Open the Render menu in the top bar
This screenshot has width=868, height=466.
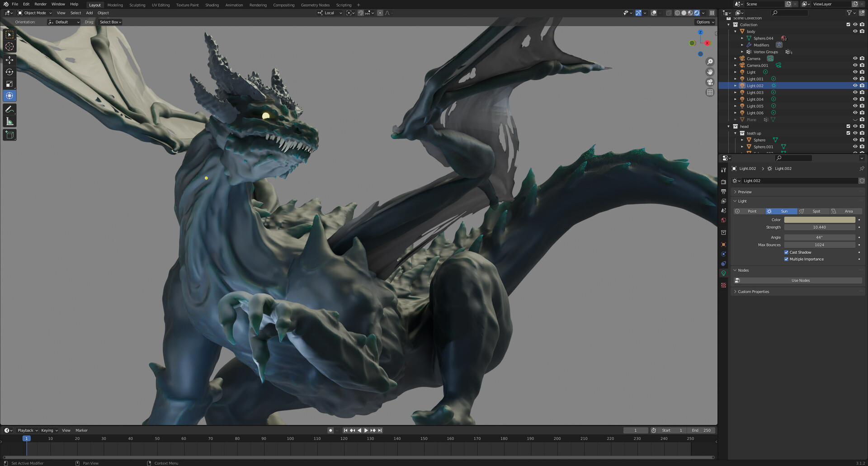tap(40, 4)
